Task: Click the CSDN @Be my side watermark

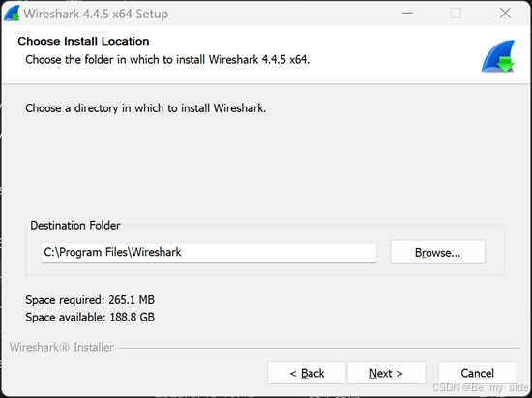Action: click(480, 387)
